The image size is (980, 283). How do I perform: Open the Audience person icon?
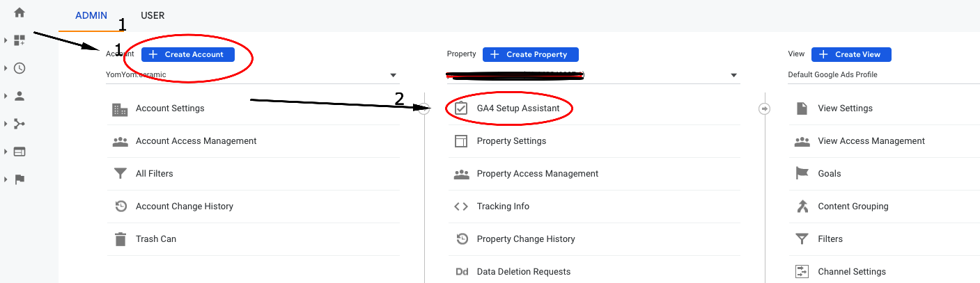[x=20, y=96]
